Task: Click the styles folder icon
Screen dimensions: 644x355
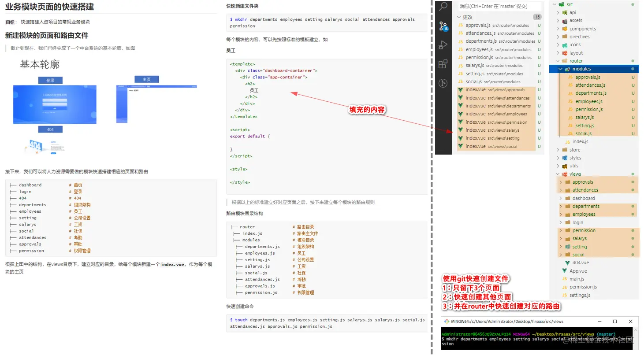Action: point(565,158)
